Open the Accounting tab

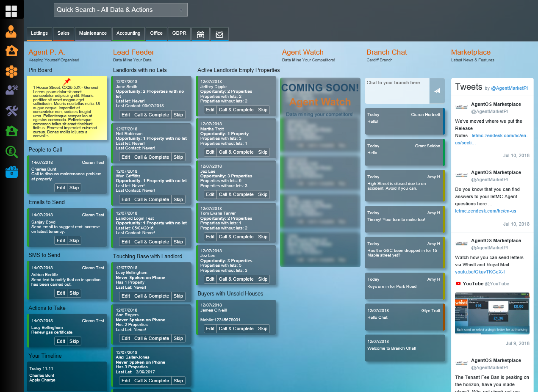pyautogui.click(x=128, y=33)
